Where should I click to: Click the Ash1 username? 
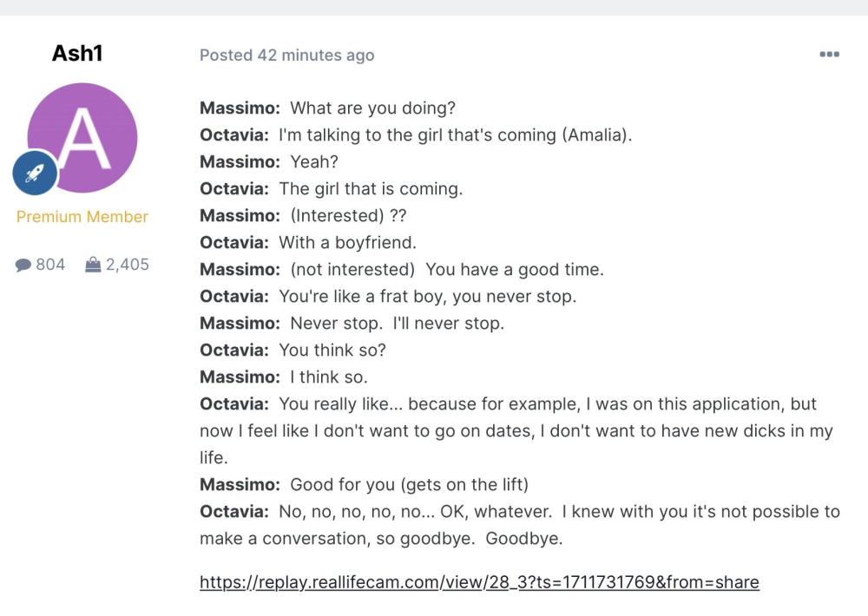click(x=77, y=53)
